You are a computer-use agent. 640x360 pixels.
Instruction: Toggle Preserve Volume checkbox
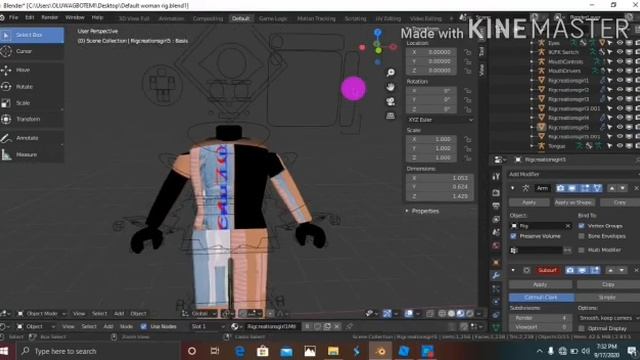pyautogui.click(x=513, y=236)
